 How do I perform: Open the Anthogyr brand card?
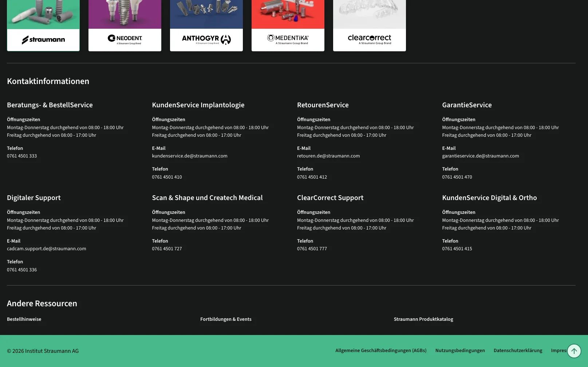tap(206, 25)
